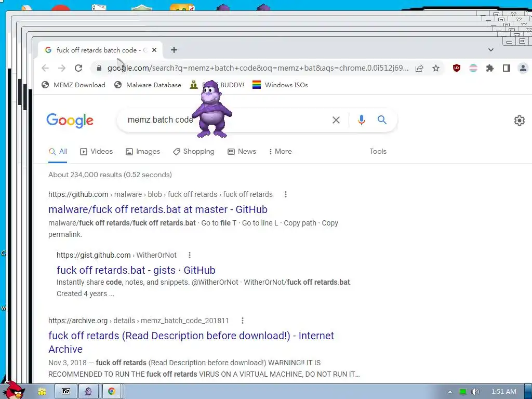
Task: Open the Chrome profile avatar
Action: coord(523,68)
